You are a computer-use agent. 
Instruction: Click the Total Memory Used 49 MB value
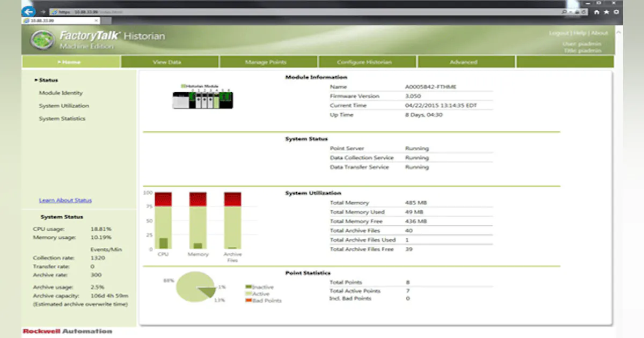(414, 212)
